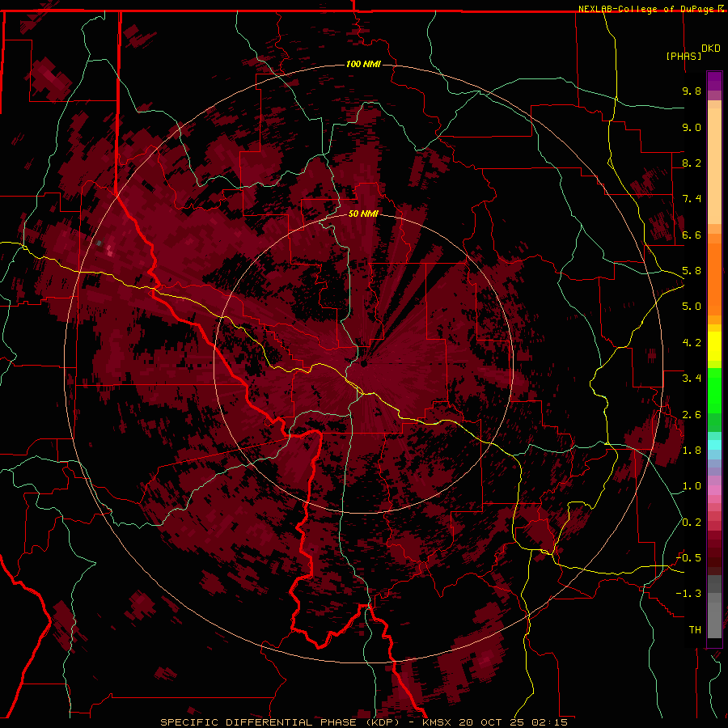Click the 1.8 legend value
The height and width of the screenshot is (728, 728).
pos(692,451)
